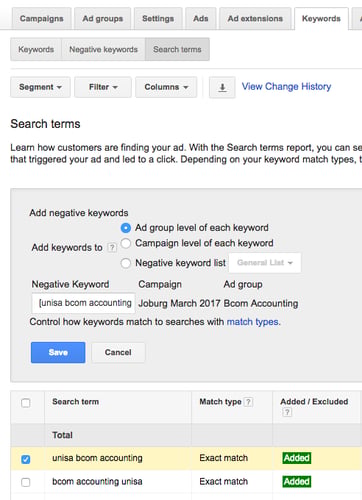
Task: Open the View Change History link
Action: click(x=286, y=87)
